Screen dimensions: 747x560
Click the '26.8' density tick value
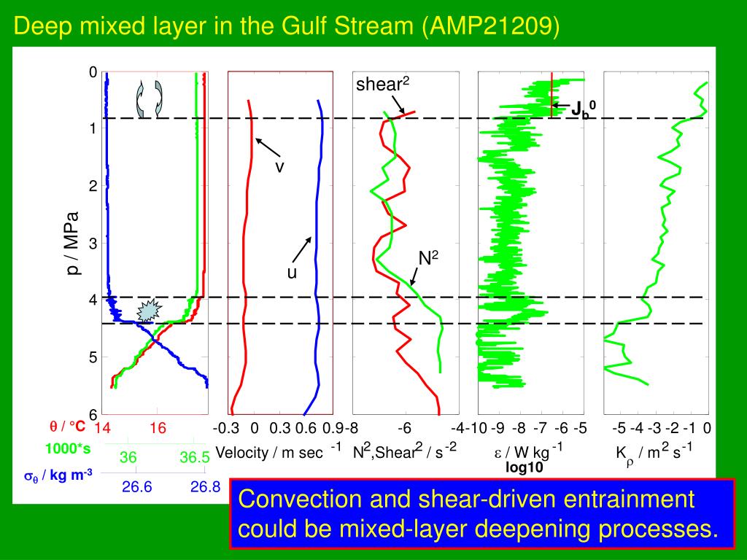(x=205, y=486)
